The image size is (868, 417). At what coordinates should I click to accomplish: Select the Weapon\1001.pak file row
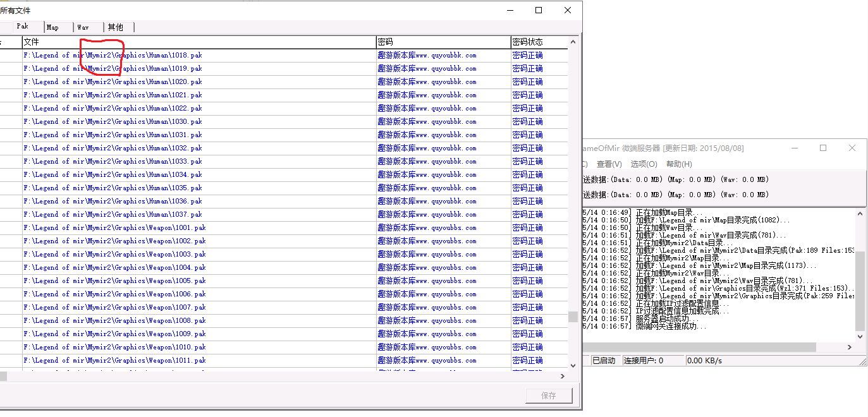point(114,227)
